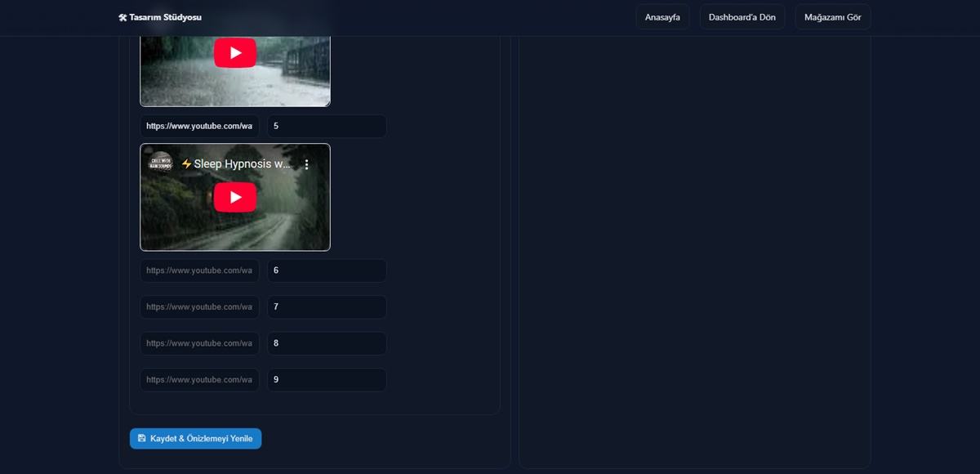
Task: Select the empty URL field beside order 6
Action: tap(199, 271)
